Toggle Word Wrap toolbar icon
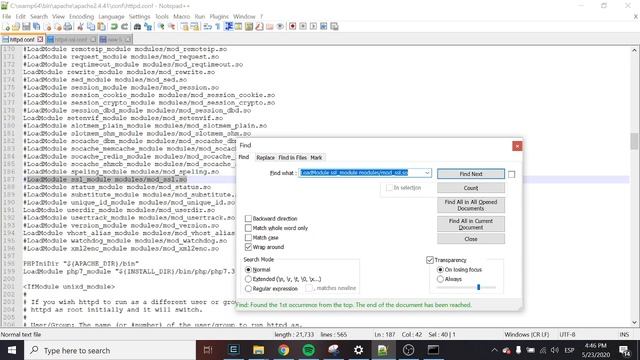 (x=207, y=27)
